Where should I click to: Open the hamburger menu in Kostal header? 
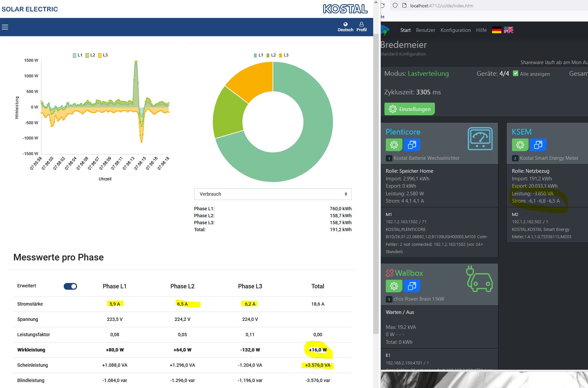[x=5, y=27]
